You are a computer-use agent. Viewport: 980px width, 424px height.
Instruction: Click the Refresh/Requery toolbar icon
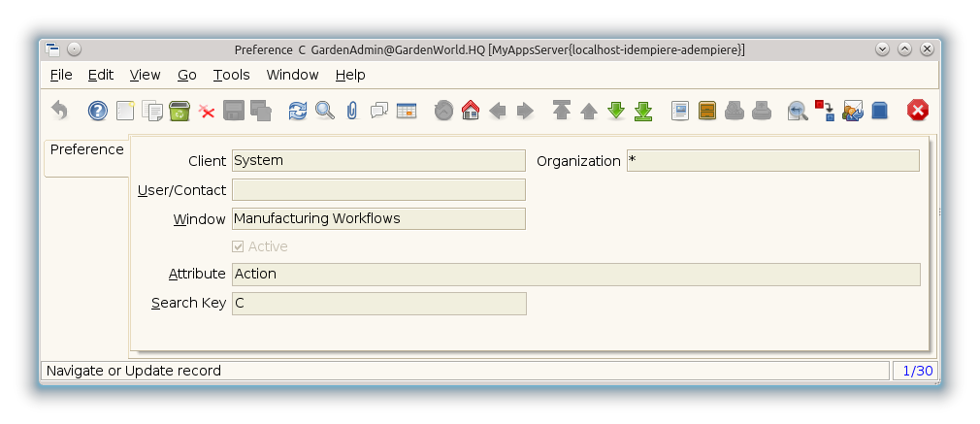click(298, 111)
